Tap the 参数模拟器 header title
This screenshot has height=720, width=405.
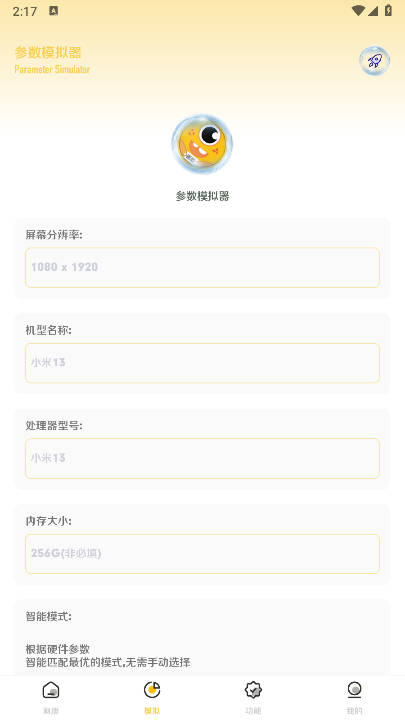48,52
